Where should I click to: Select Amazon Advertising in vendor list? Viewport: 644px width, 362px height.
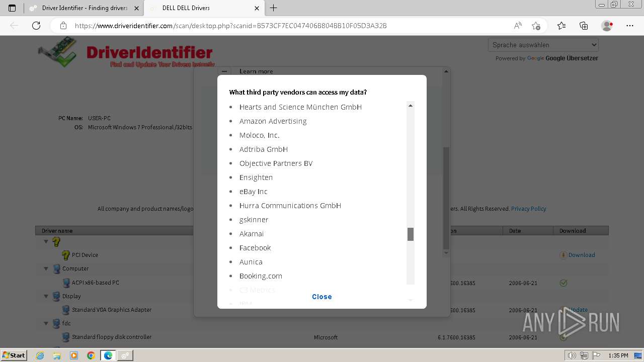[x=273, y=121]
